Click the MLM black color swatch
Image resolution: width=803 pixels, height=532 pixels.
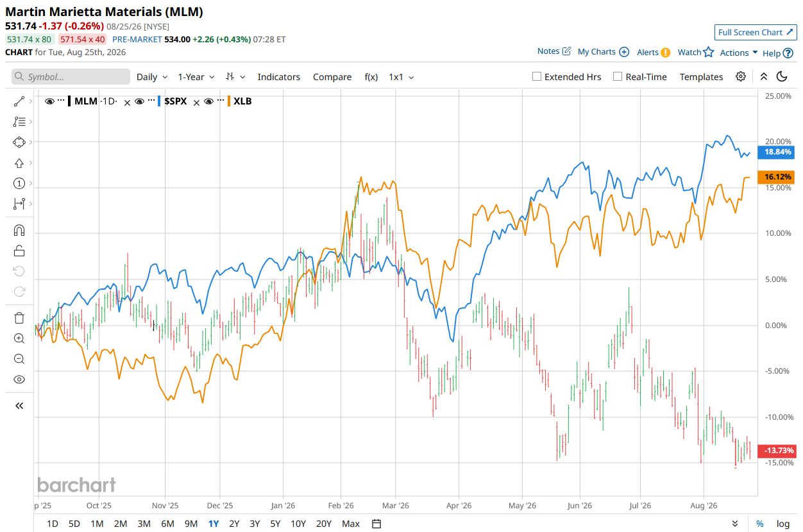(69, 101)
